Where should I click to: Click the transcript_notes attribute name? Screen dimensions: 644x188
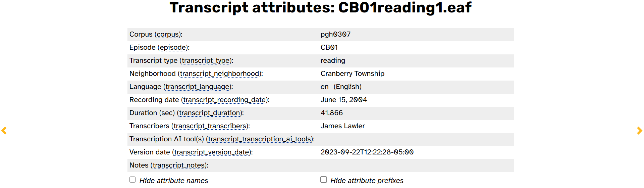pyautogui.click(x=178, y=166)
